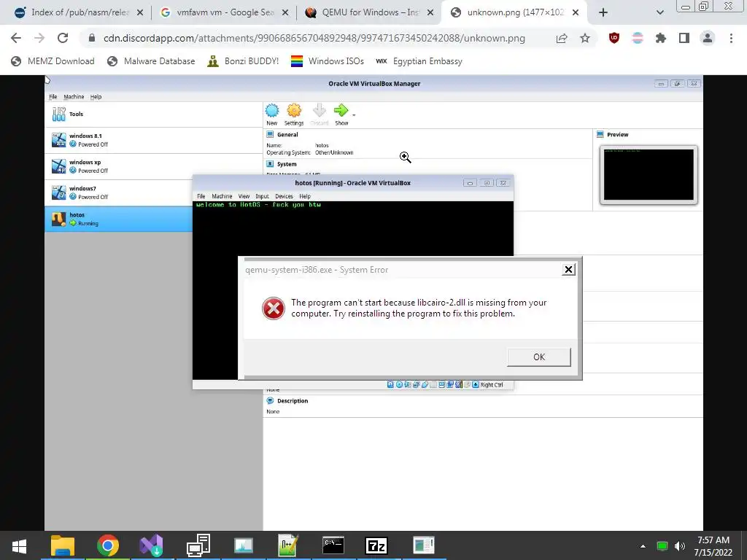This screenshot has height=560, width=747.
Task: Open Input menu in hotos VM window
Action: coord(262,196)
